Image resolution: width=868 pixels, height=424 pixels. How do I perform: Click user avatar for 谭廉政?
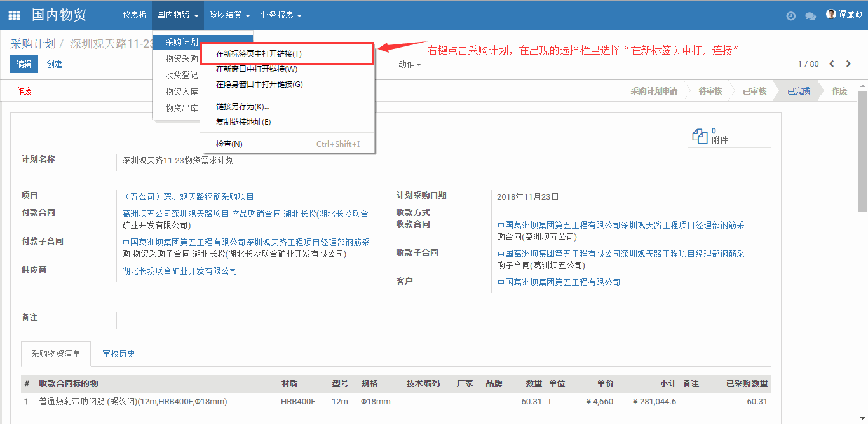(831, 14)
